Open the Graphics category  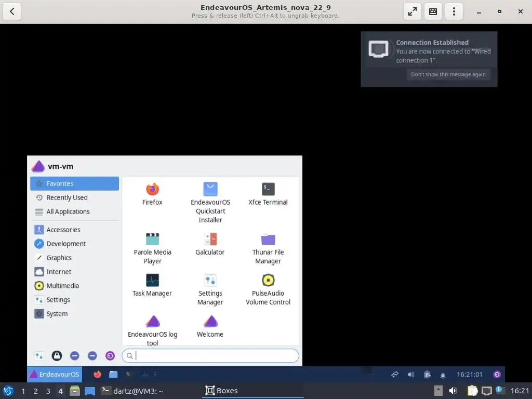[74, 258]
